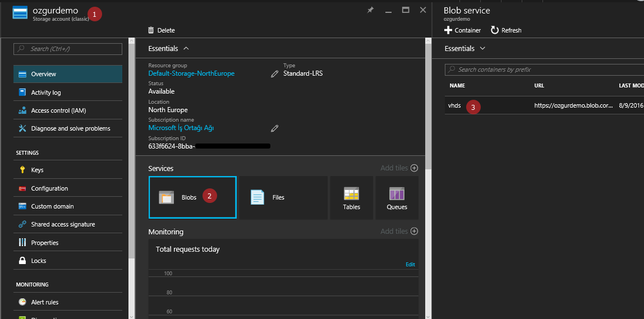Edit resource group with pencil icon
This screenshot has width=644, height=319.
point(275,74)
